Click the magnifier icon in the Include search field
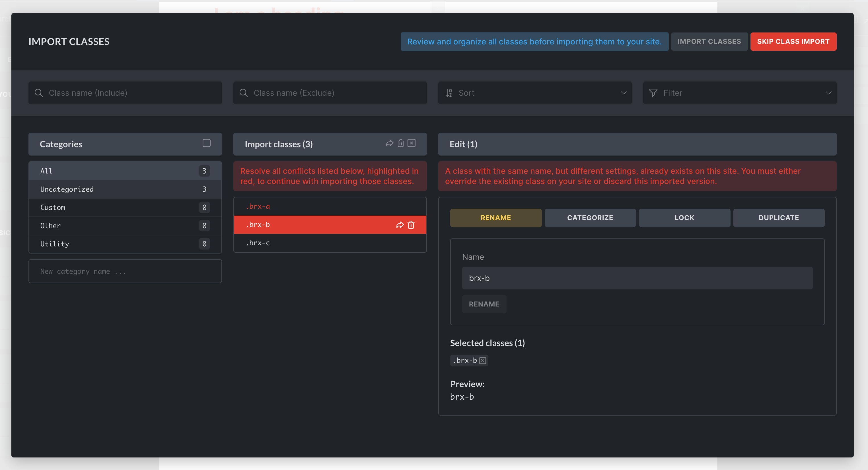The image size is (868, 470). point(39,93)
